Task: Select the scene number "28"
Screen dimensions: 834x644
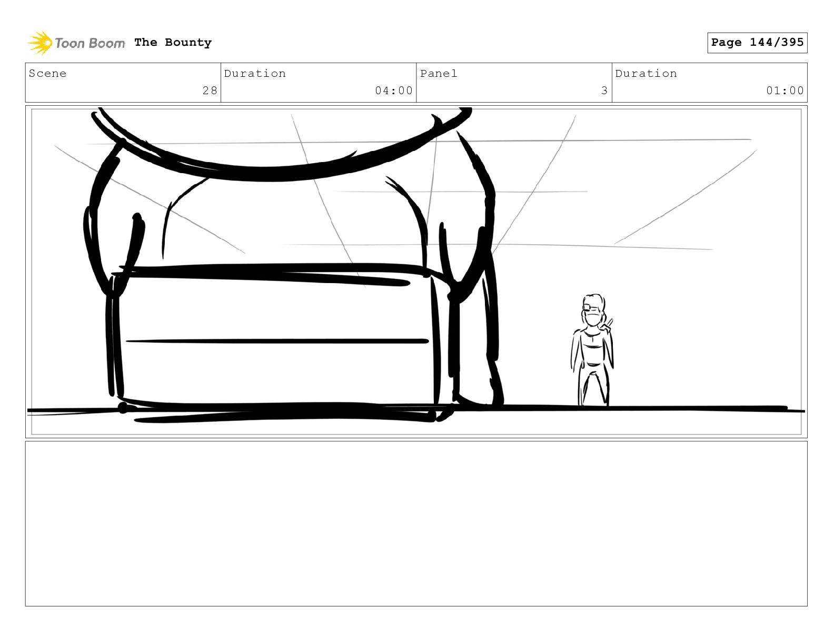Action: pyautogui.click(x=210, y=90)
